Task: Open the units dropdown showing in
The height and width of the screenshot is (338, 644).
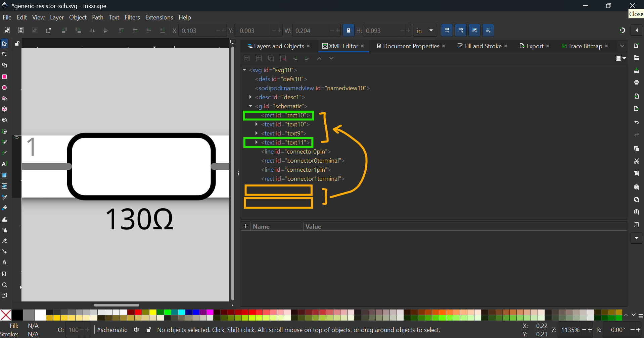Action: [x=425, y=31]
